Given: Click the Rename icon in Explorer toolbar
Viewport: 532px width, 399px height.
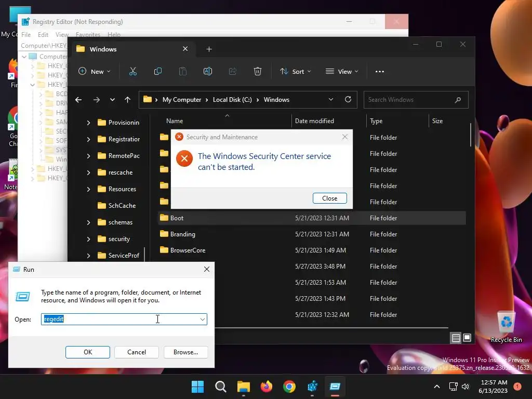Looking at the screenshot, I should tap(208, 71).
